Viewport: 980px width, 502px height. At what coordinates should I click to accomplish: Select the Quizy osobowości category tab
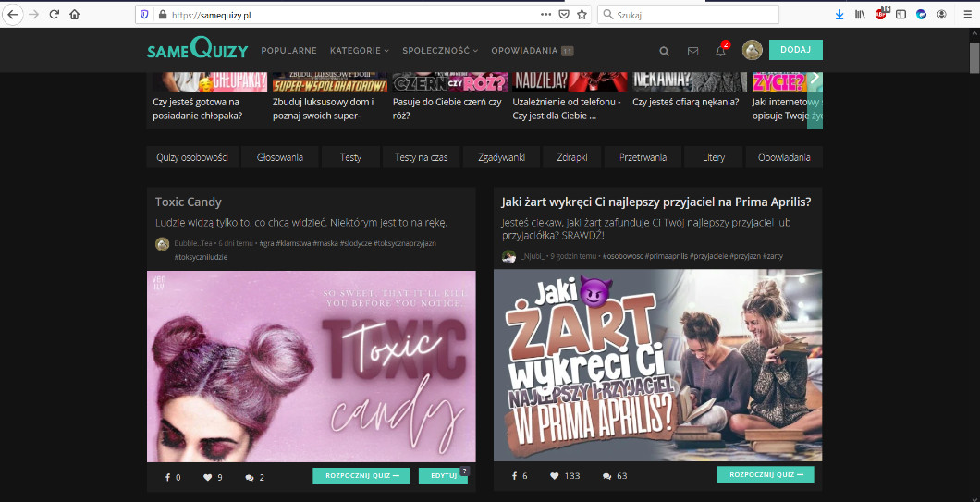pos(192,157)
